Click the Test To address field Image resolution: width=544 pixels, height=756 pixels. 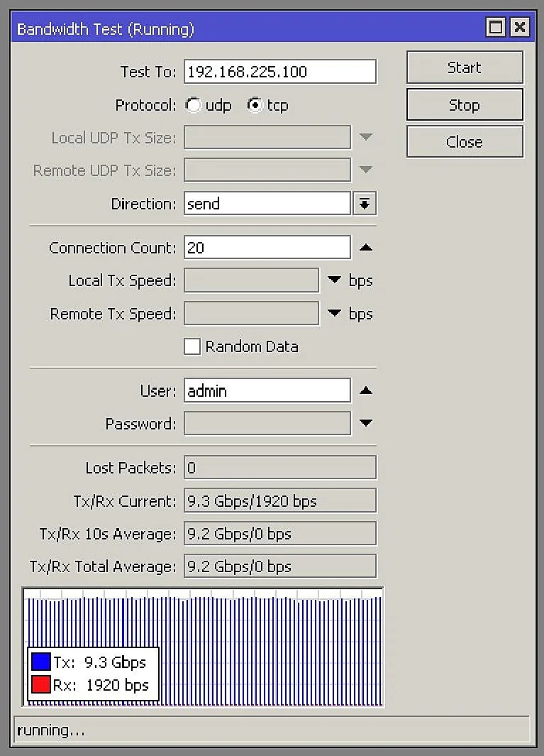pos(280,72)
